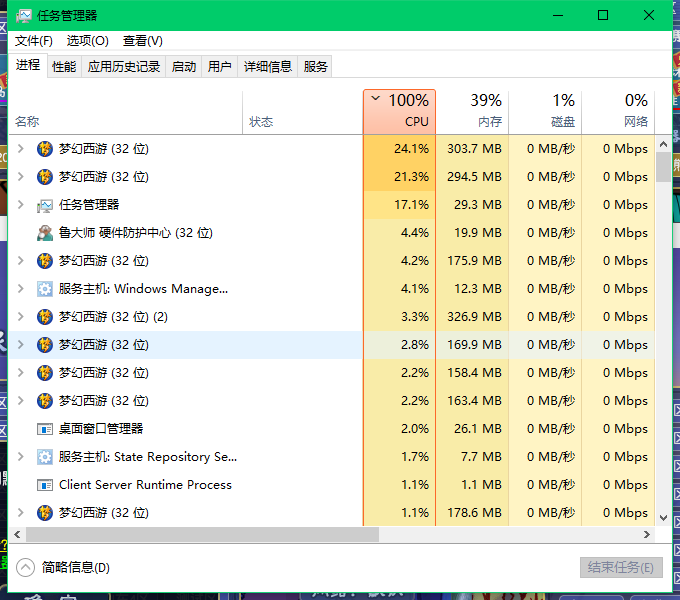Sort by the 网络 column header
680x600 pixels.
618,112
